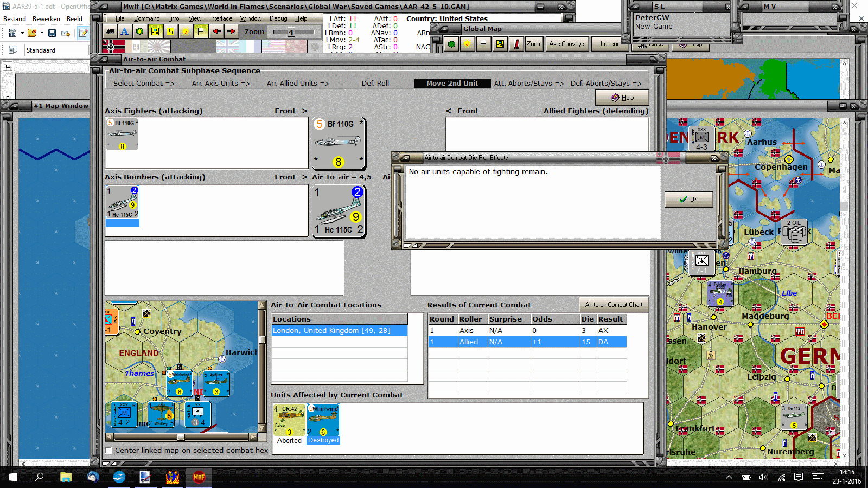Select the Allied round 1 result row
The height and width of the screenshot is (488, 868).
pyautogui.click(x=527, y=342)
